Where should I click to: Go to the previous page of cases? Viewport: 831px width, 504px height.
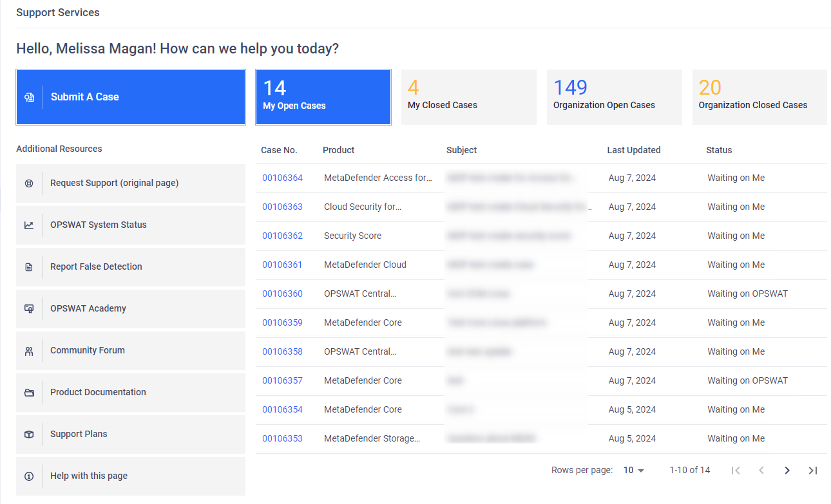coord(761,471)
